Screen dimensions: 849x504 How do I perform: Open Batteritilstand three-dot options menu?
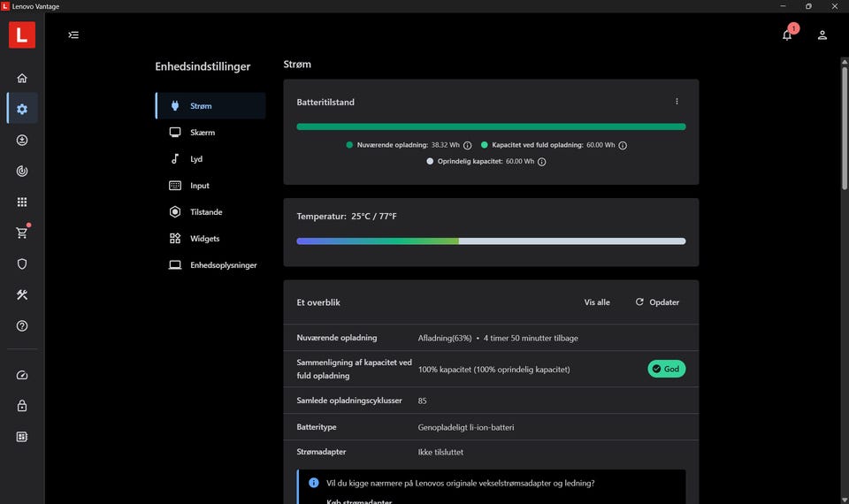[677, 101]
